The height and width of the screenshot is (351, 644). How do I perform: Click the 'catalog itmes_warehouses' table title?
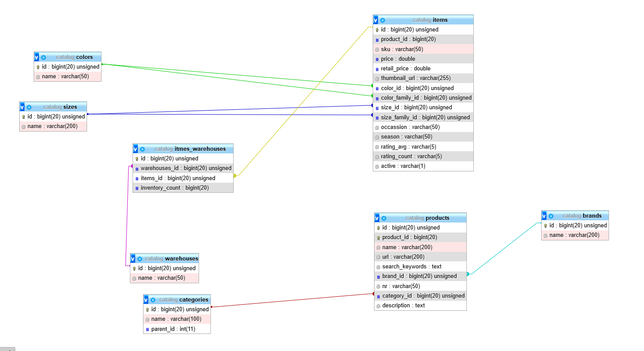(x=190, y=149)
